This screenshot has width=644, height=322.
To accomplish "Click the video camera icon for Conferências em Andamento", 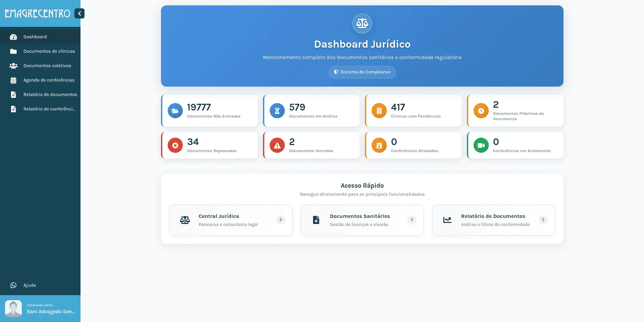I will click(481, 145).
